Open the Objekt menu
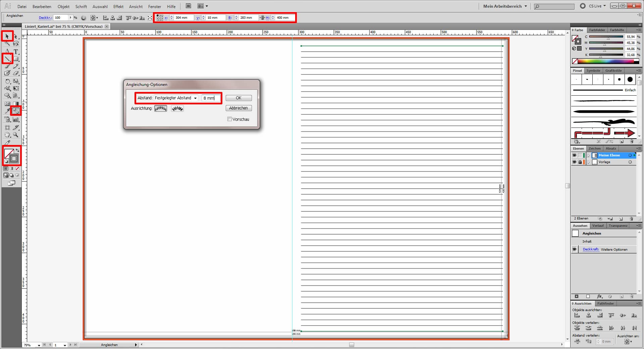Viewport: 644px width, 349px height. [x=63, y=6]
